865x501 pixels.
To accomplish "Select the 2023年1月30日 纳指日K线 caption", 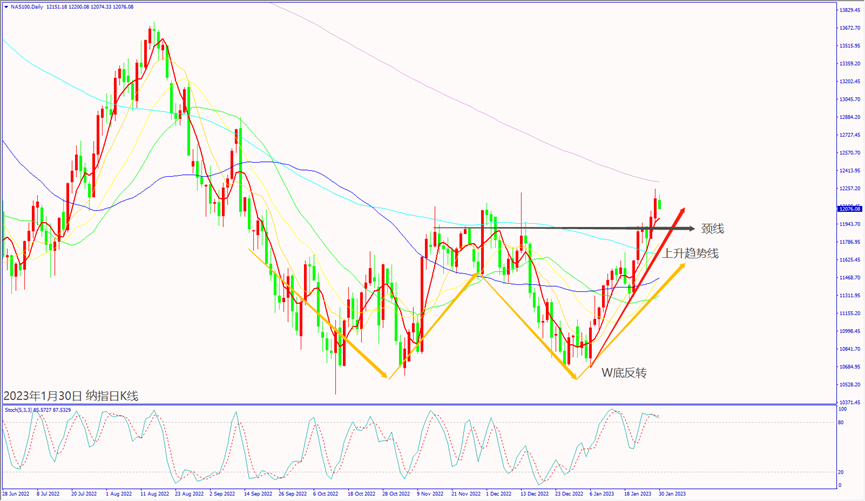I will click(x=71, y=395).
